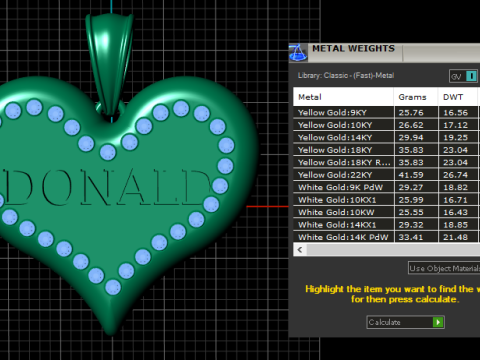Image resolution: width=480 pixels, height=360 pixels.
Task: Click the Metal Weights scale icon
Action: pyautogui.click(x=298, y=53)
